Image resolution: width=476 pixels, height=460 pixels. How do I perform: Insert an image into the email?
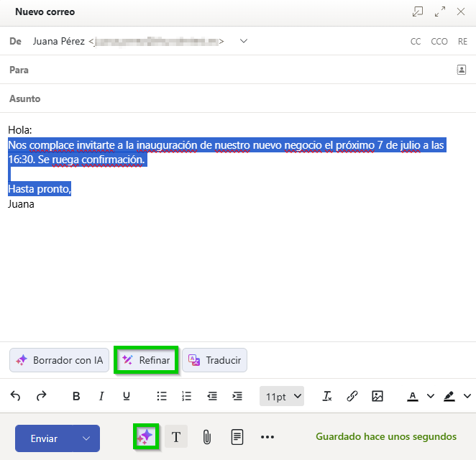377,396
